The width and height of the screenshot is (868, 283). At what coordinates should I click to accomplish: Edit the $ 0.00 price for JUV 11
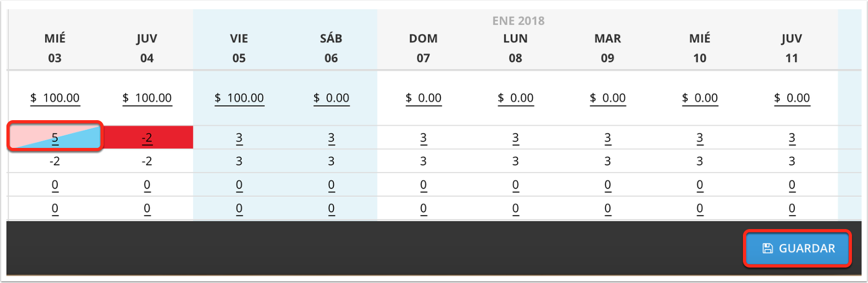[792, 98]
